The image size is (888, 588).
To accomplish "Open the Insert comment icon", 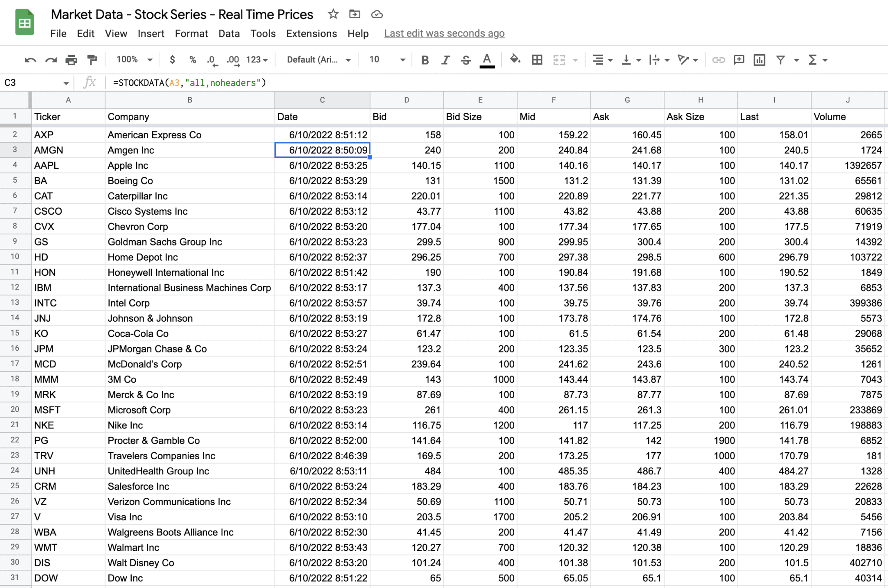I will 739,59.
